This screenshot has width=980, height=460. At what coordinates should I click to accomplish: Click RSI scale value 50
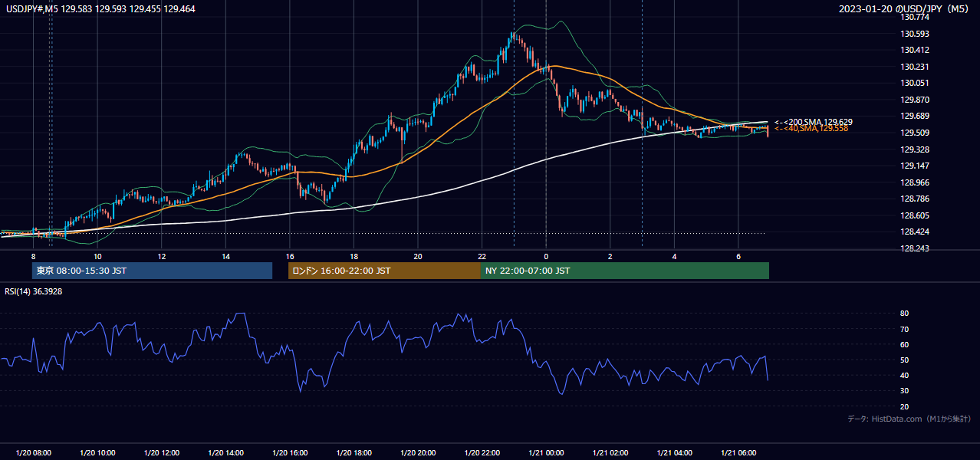(x=904, y=360)
